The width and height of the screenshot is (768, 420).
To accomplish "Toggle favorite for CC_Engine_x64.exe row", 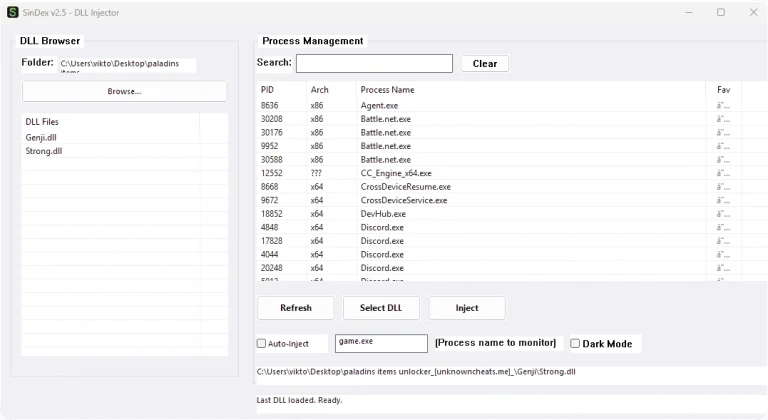I will coord(723,173).
